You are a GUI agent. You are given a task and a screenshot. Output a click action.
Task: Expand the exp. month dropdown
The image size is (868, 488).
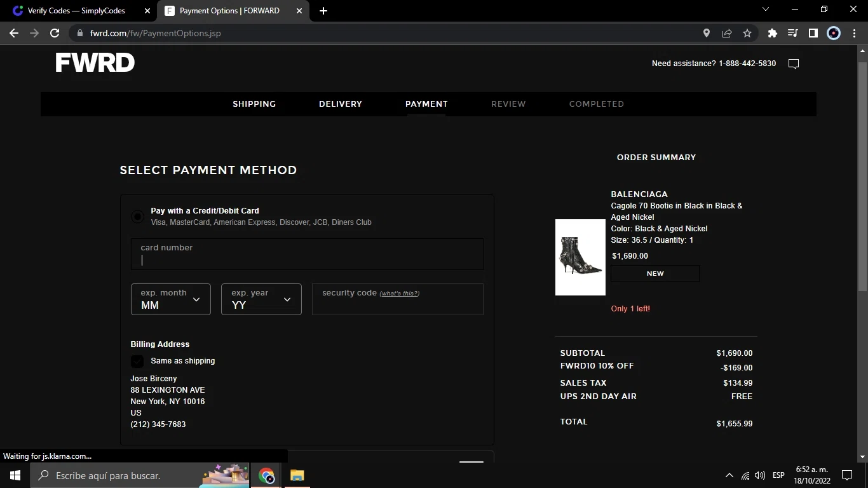(170, 299)
